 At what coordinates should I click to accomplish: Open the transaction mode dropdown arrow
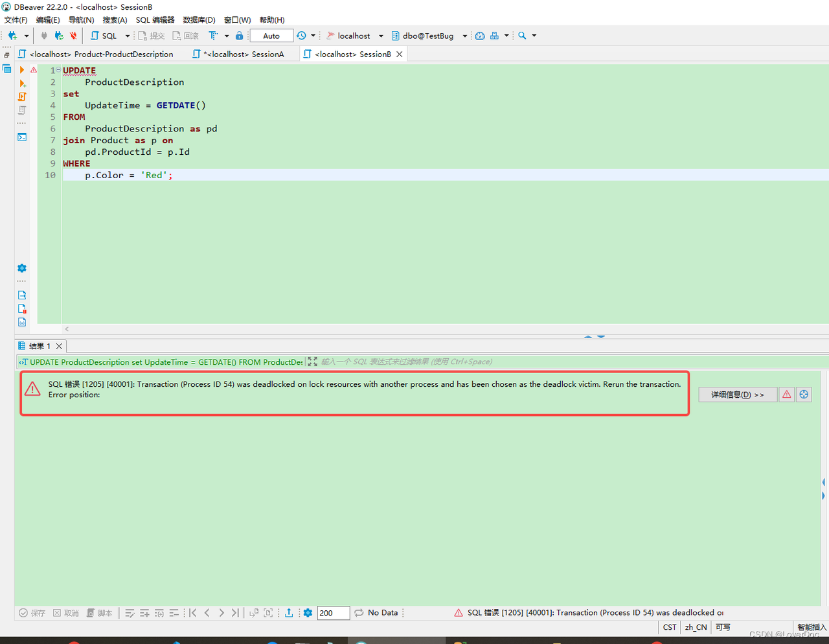coord(227,36)
